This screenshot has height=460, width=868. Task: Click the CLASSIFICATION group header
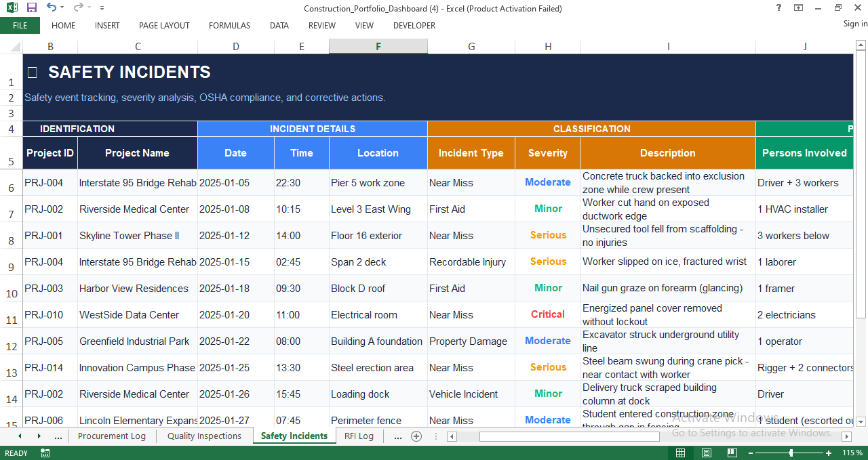point(592,129)
